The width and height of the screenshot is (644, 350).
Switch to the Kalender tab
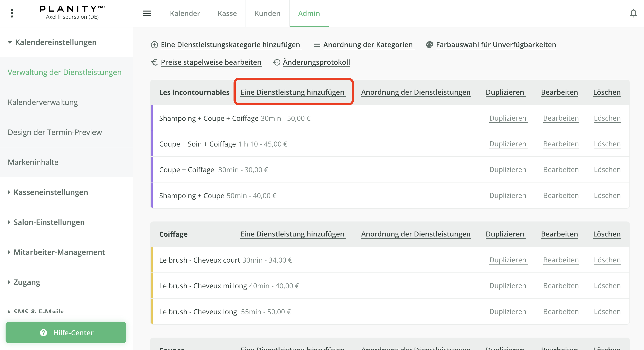point(185,13)
